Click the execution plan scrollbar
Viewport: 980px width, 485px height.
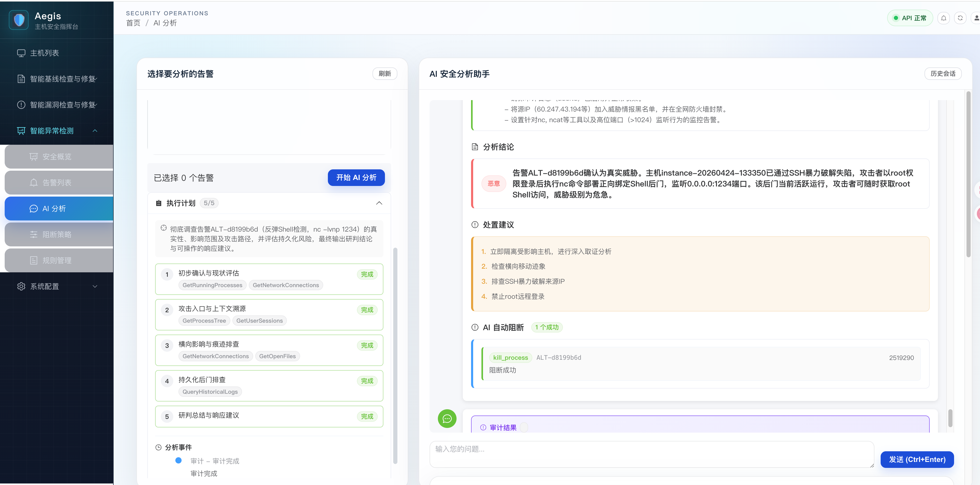(x=395, y=356)
